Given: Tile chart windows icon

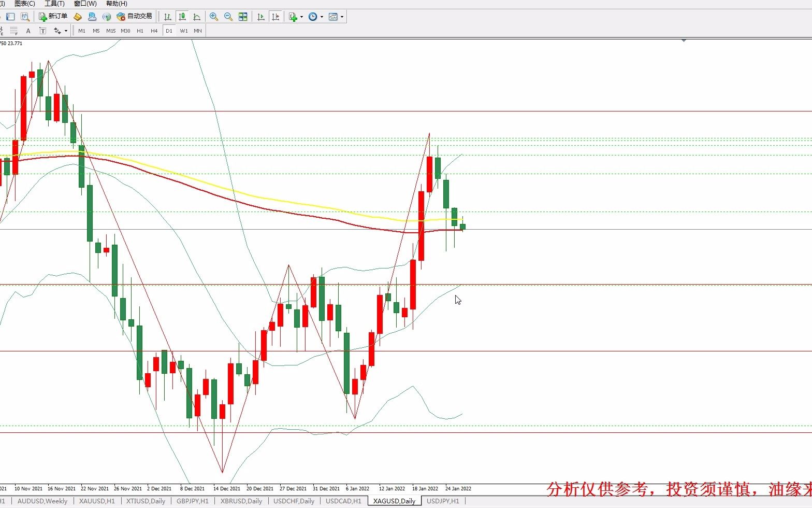Looking at the screenshot, I should coord(243,17).
